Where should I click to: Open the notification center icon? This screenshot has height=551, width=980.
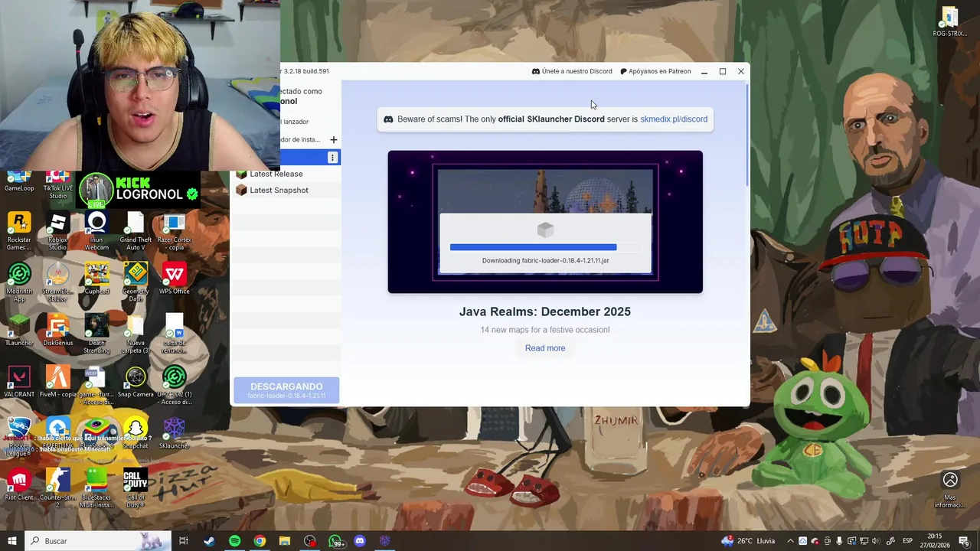[964, 541]
